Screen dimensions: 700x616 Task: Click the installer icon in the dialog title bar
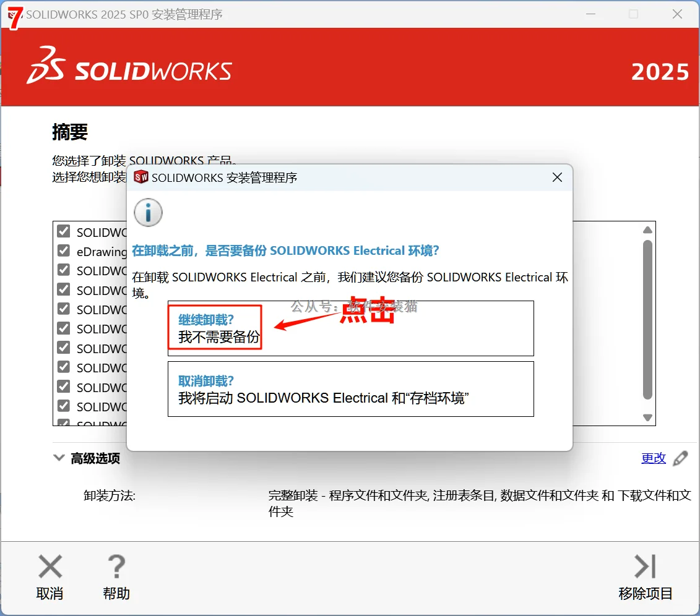click(x=141, y=177)
